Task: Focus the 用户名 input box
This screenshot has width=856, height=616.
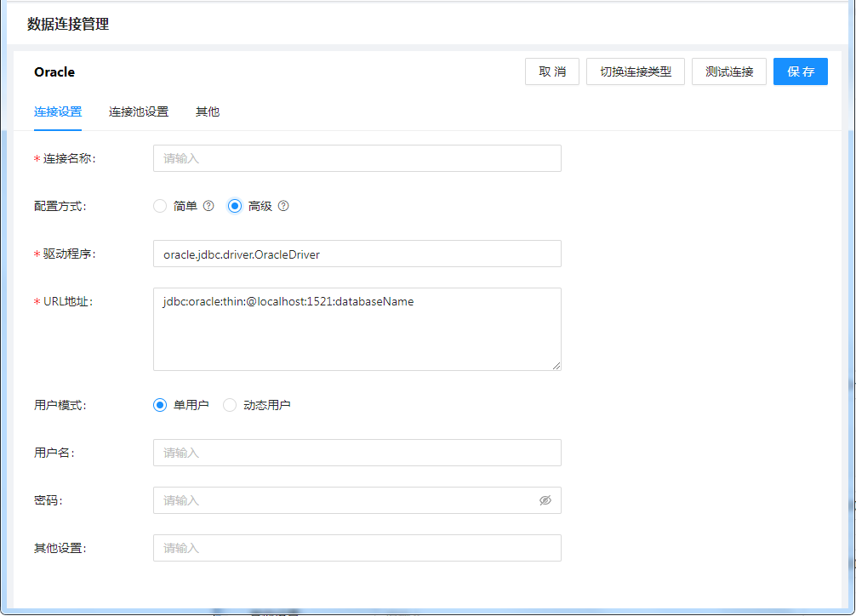Action: pyautogui.click(x=357, y=453)
